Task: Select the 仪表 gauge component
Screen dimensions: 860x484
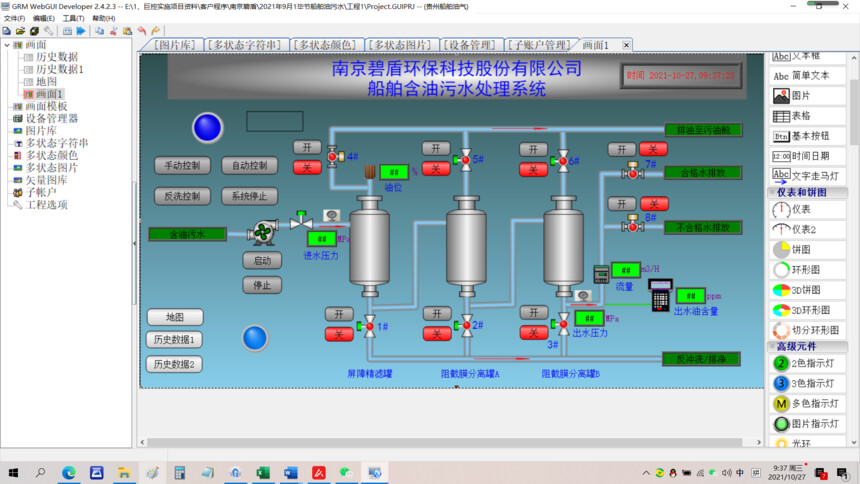Action: (807, 210)
